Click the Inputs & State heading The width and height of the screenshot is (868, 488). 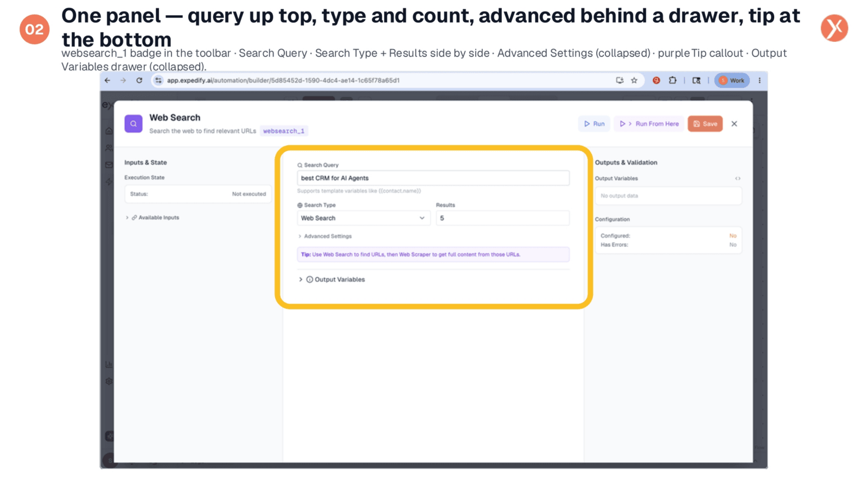145,163
